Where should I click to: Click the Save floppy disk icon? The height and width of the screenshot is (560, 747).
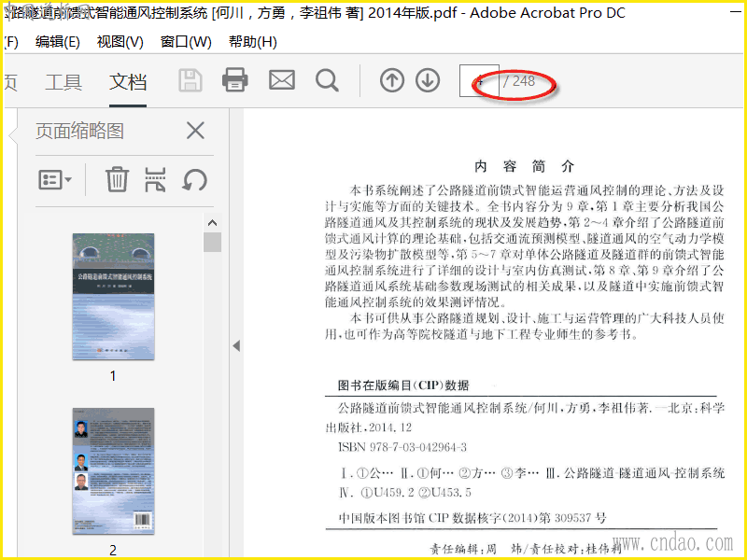click(x=190, y=80)
